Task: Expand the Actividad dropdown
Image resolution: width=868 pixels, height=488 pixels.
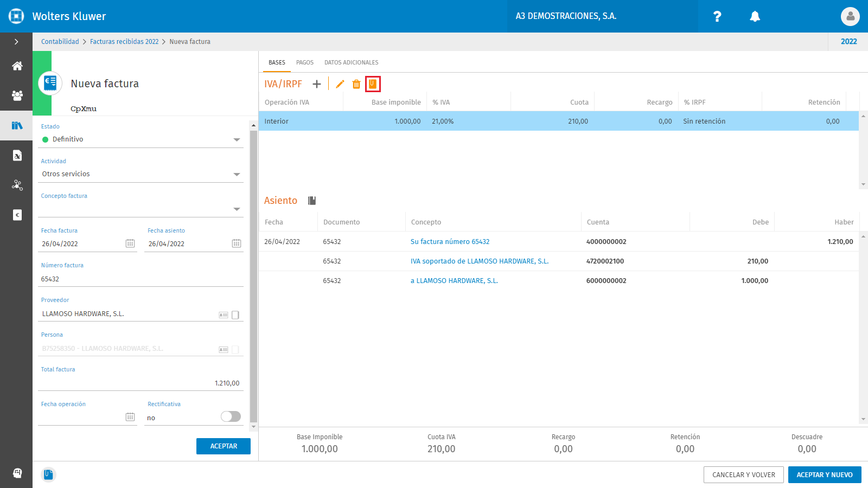Action: 237,175
